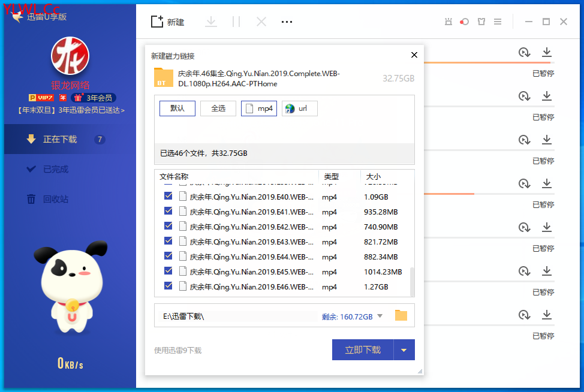Click the file icon beside the E40 filename
The height and width of the screenshot is (392, 584).
(183, 196)
